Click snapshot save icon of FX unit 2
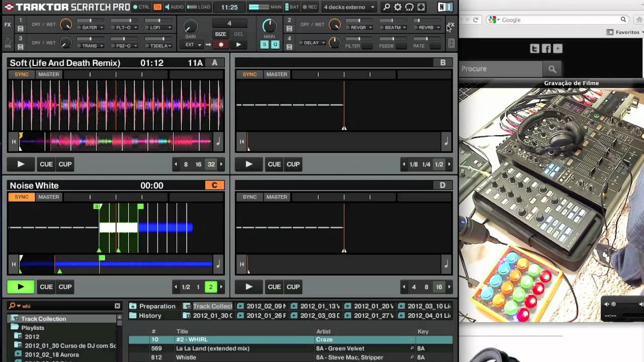This screenshot has height=362, width=644. pyautogui.click(x=289, y=28)
